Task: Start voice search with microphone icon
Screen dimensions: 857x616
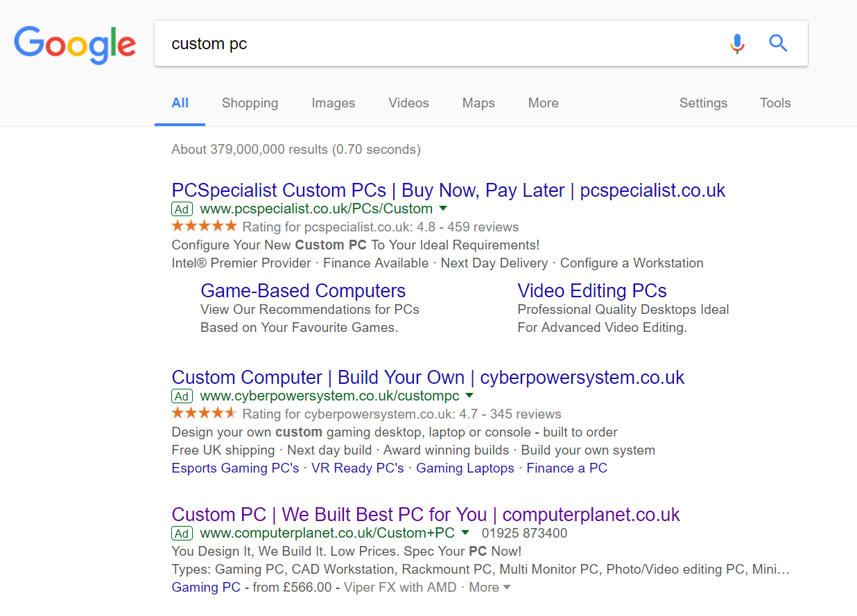Action: tap(737, 44)
